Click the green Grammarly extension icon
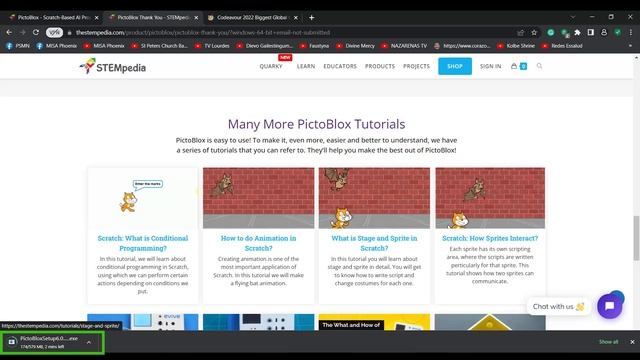The width and height of the screenshot is (640, 360). point(551,32)
